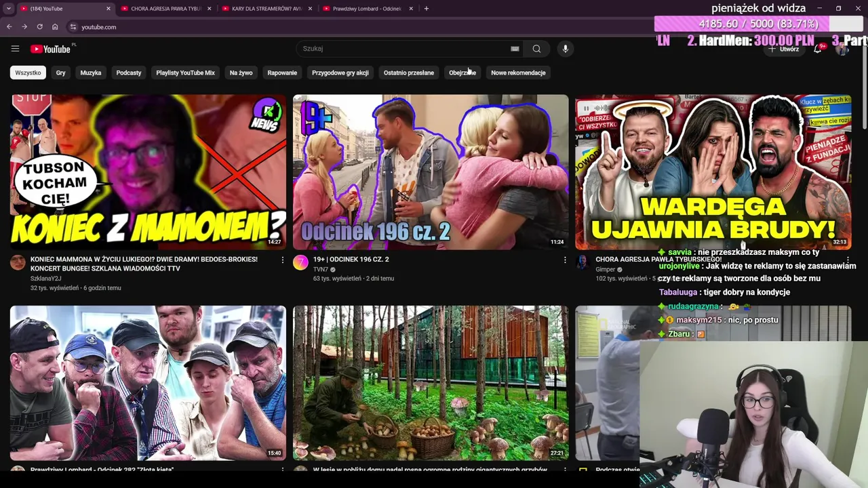The image size is (868, 488).
Task: Open the KONIEC MAMMONA W ŻYCIU LUKIEGO title
Action: (x=144, y=264)
